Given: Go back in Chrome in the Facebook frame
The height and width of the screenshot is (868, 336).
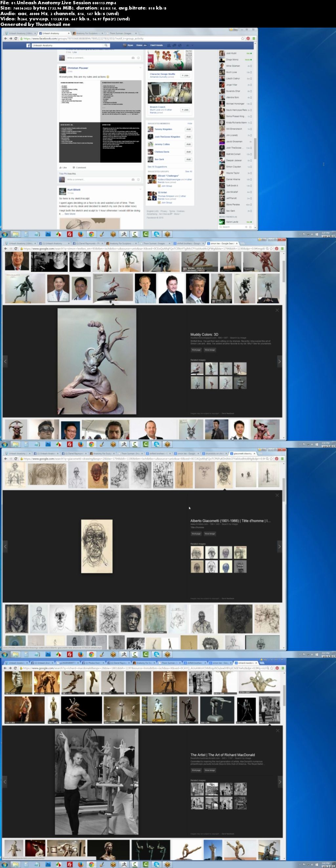Looking at the screenshot, I should pos(5,39).
